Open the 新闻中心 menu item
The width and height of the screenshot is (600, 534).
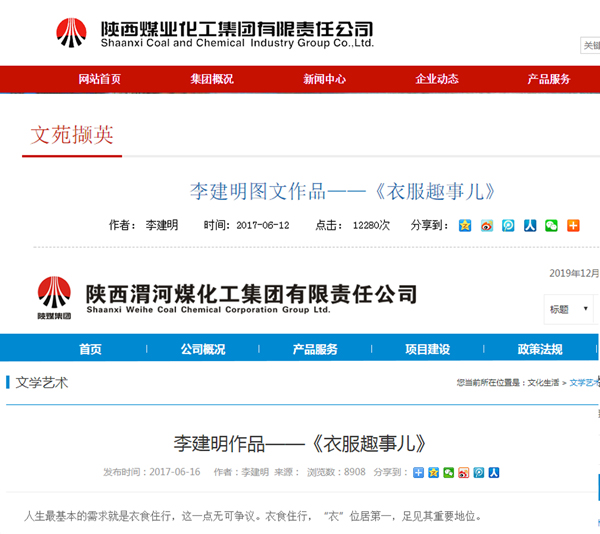[x=324, y=79]
